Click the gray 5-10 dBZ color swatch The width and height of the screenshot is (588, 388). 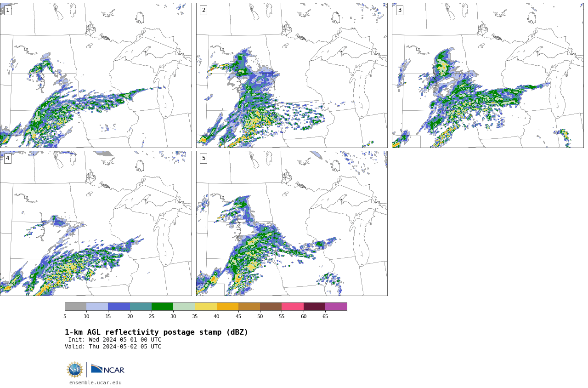tap(75, 307)
